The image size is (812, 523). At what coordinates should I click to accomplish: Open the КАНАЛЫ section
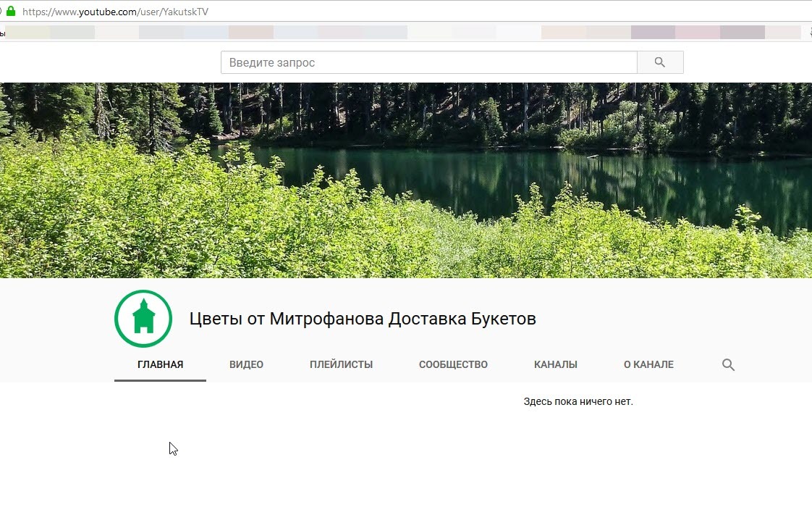(555, 364)
